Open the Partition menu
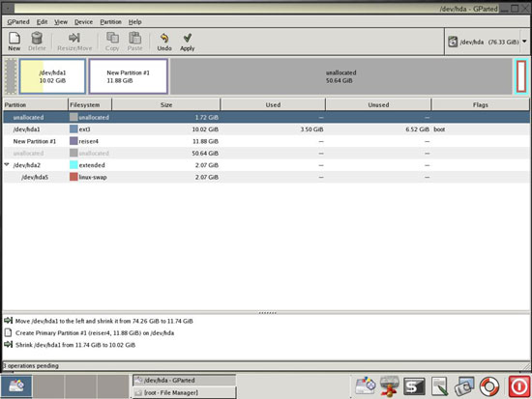 110,22
